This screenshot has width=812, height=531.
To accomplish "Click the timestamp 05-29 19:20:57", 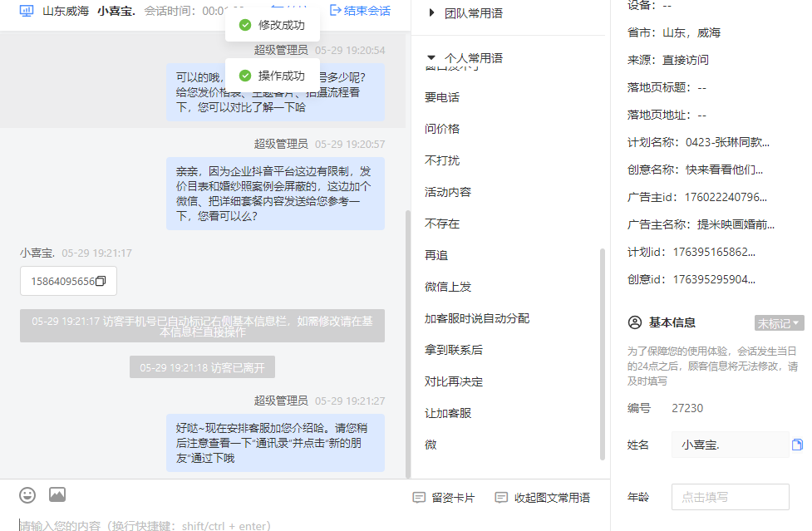I will pyautogui.click(x=350, y=145).
